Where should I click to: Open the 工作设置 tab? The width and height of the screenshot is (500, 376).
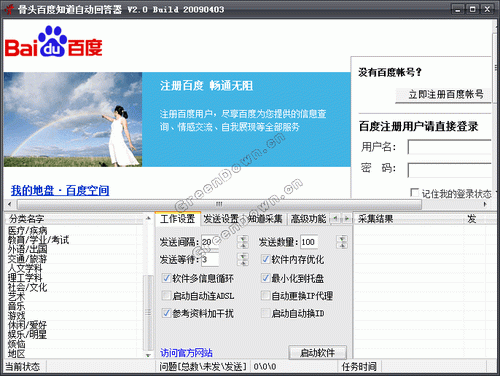[x=178, y=219]
